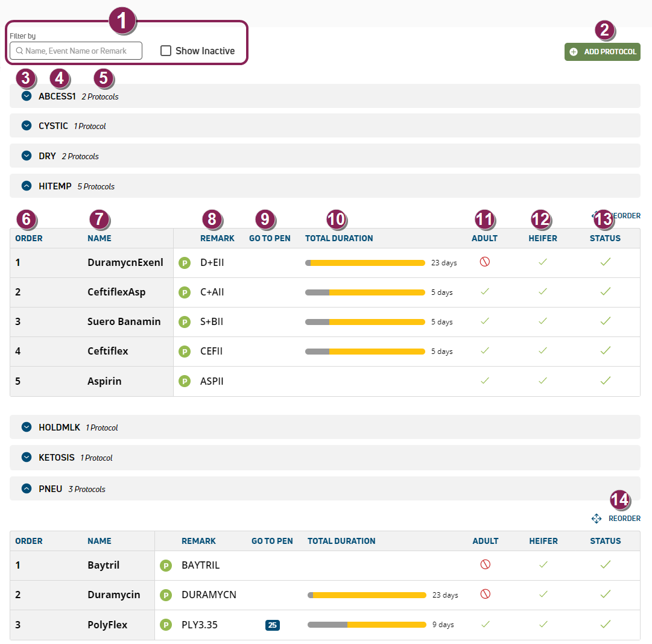Screen dimensions: 652x644
Task: Toggle Adult checkmark for CeftiflexAsp
Action: pos(484,292)
